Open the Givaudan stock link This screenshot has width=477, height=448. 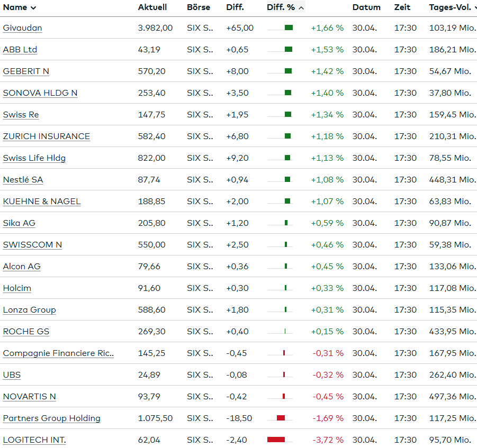pos(23,28)
